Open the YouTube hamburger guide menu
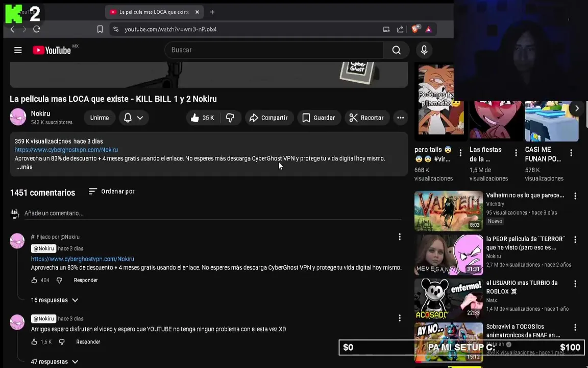The image size is (588, 368). click(x=18, y=50)
